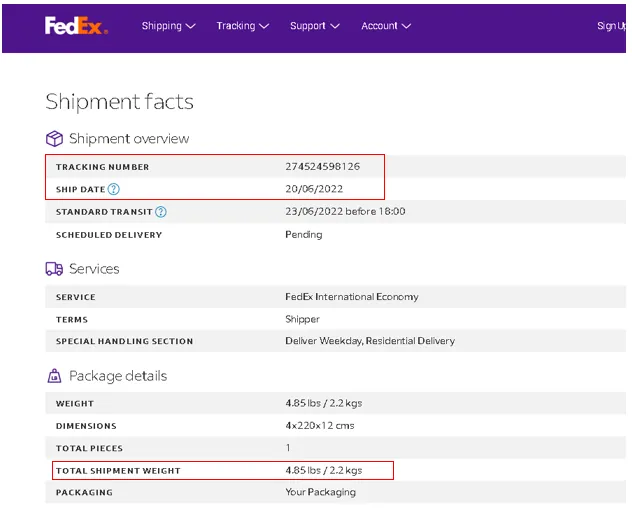Click the Package details weight bag icon
The height and width of the screenshot is (511, 632).
tap(54, 376)
